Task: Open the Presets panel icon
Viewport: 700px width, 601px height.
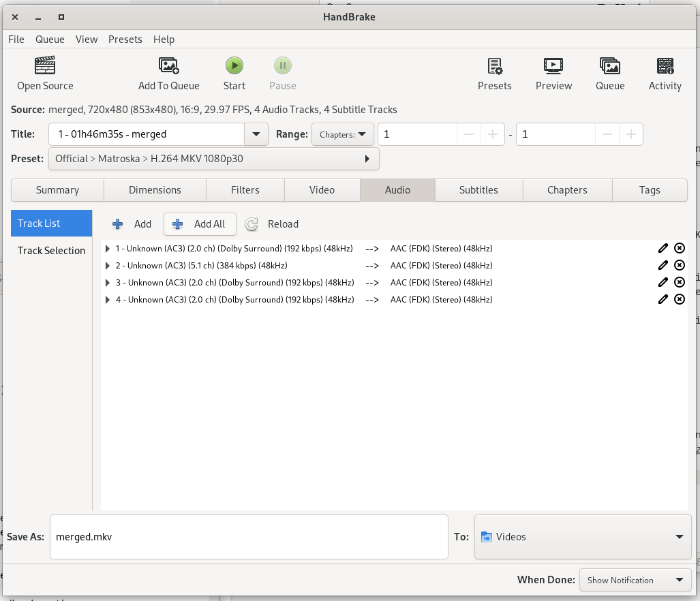Action: click(x=494, y=66)
